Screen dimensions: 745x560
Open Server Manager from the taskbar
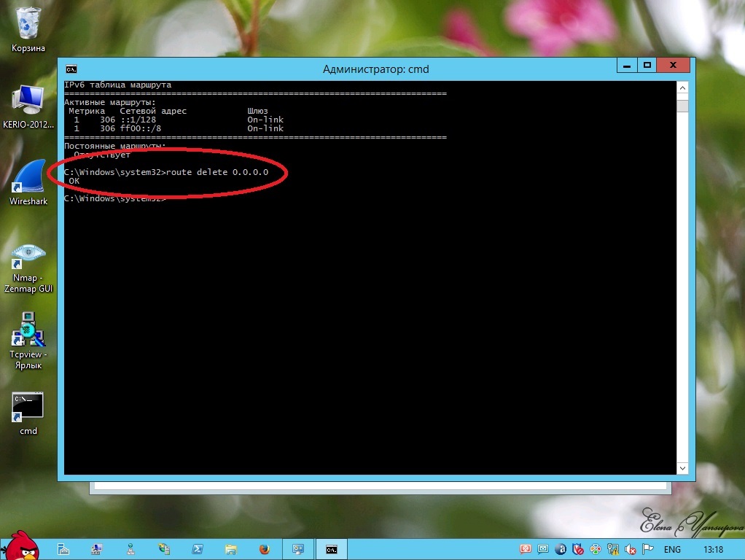click(63, 549)
